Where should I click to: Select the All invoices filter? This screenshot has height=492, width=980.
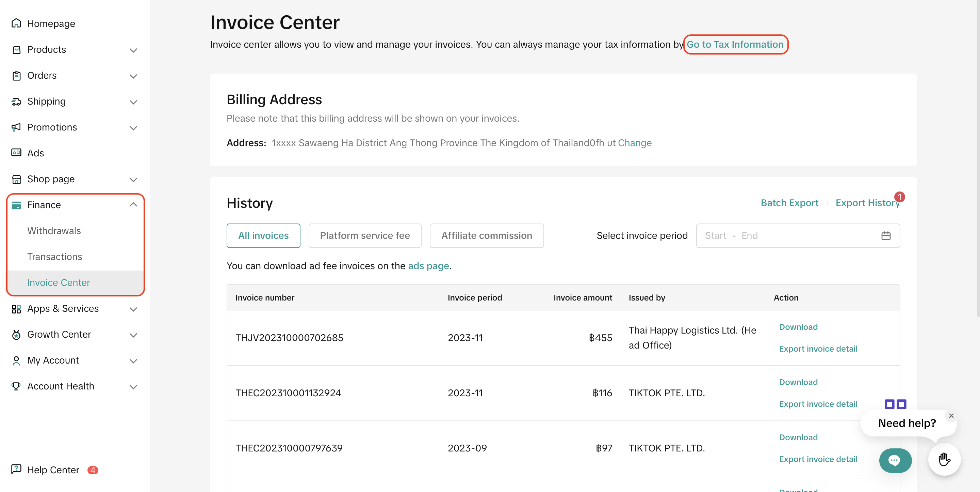263,236
